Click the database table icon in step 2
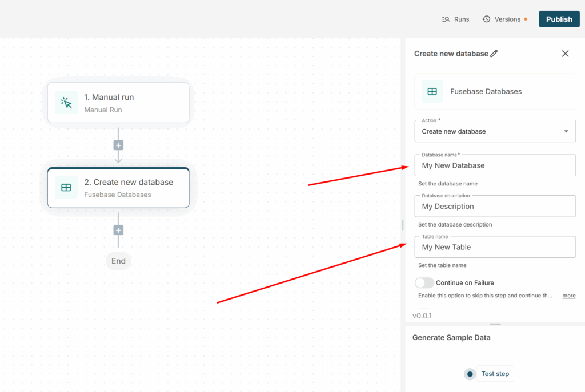 (x=66, y=188)
